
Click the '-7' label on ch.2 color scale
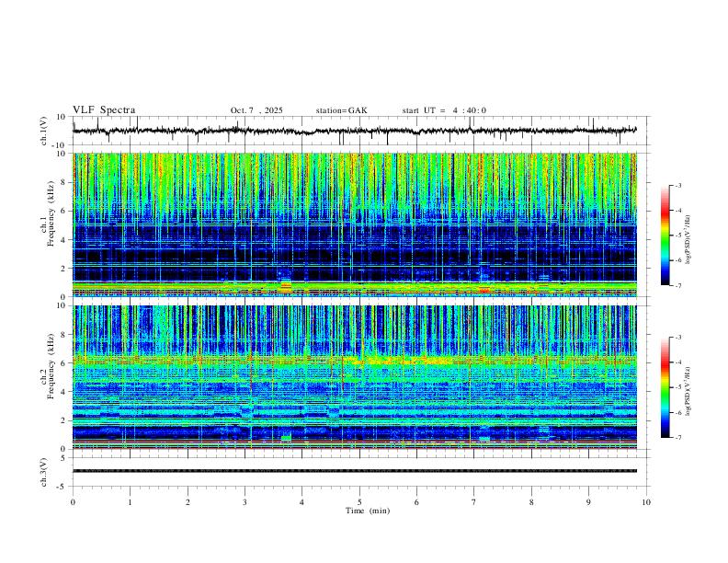(x=677, y=438)
